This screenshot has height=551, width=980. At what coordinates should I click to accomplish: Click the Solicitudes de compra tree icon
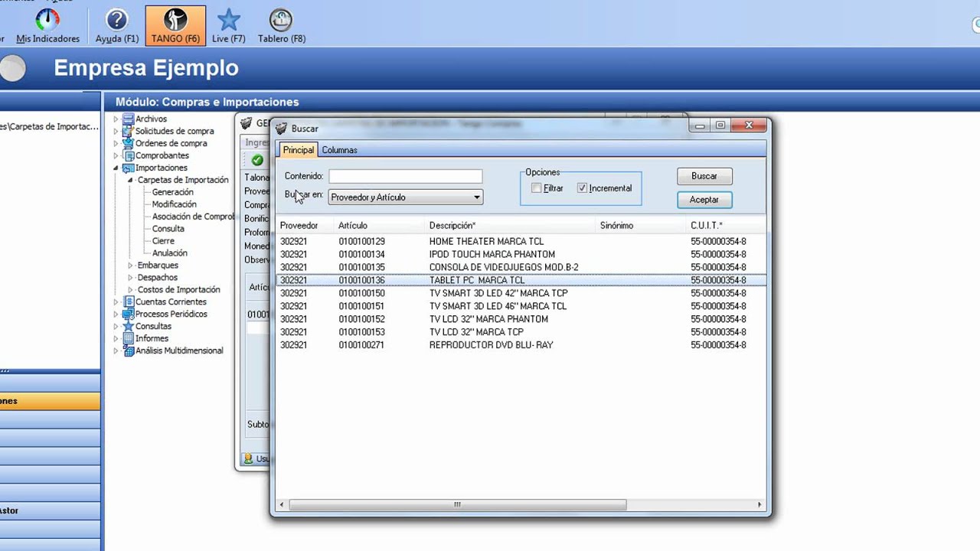point(129,131)
